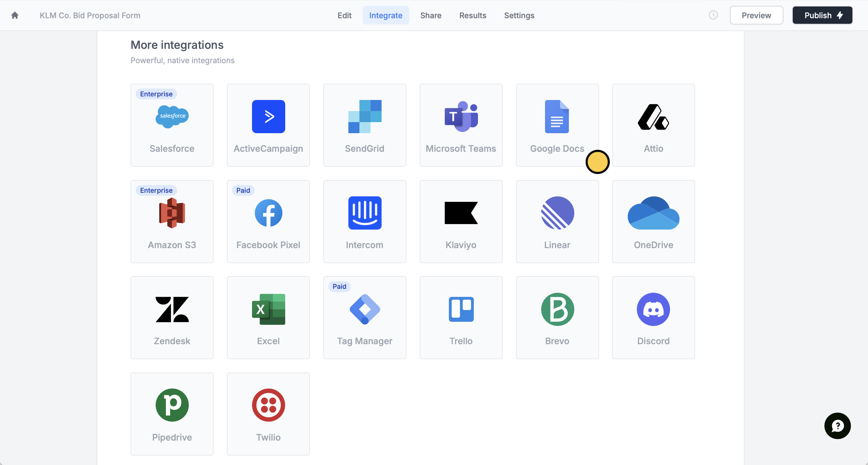Screen dimensions: 868x465
Task: Open the OneDrive integration
Action: [653, 221]
